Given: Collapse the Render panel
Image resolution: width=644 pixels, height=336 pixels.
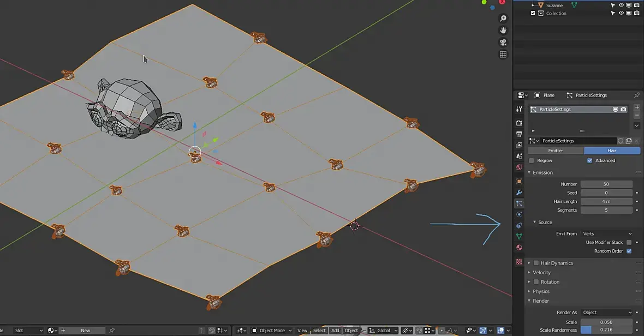Looking at the screenshot, I should tap(540, 301).
